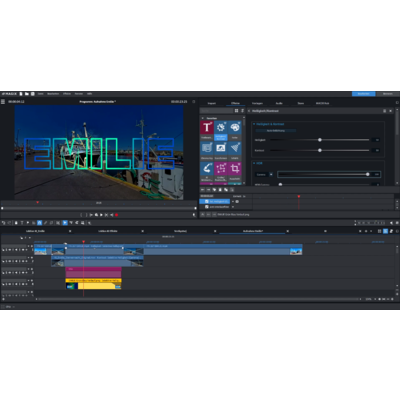This screenshot has width=400, height=400.
Task: Reset effect with the trash icon
Action: tap(384, 111)
